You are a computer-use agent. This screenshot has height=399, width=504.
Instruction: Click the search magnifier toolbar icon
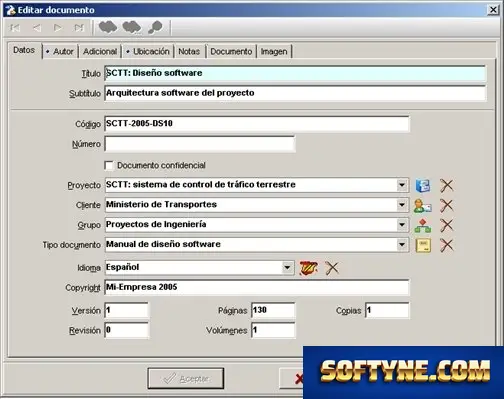tap(155, 27)
